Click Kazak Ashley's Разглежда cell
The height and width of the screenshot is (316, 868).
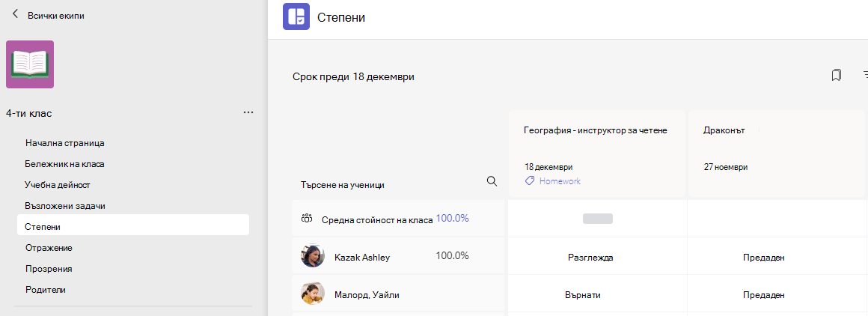tap(590, 258)
